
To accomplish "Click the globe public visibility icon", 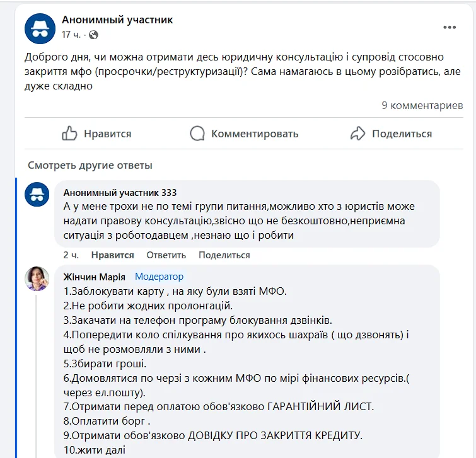I will tap(93, 35).
